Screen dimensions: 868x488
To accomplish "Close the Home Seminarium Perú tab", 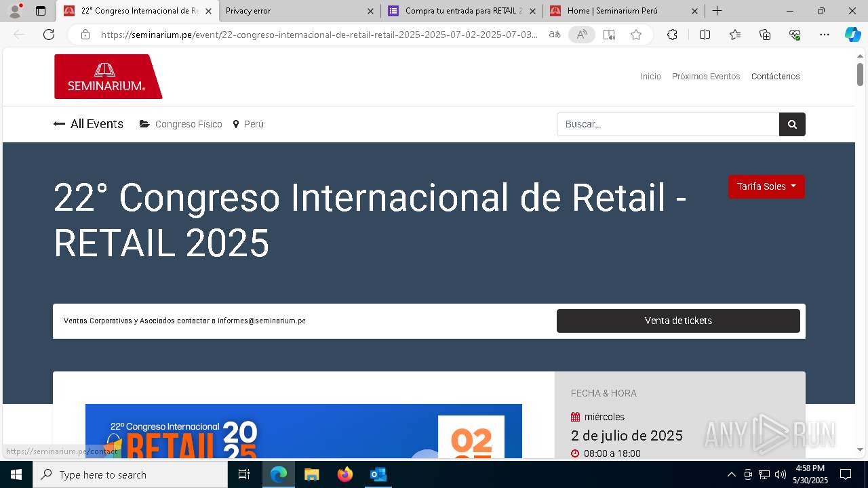I will [694, 11].
